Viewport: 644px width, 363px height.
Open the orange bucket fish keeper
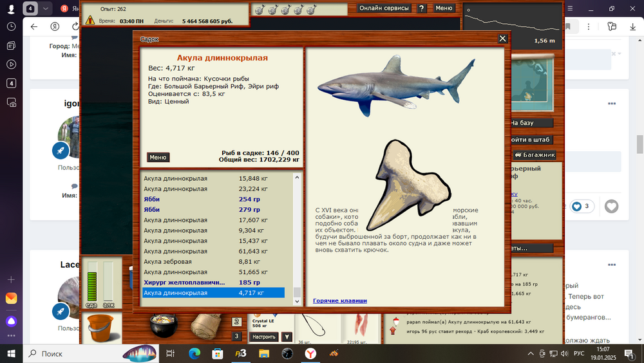[x=99, y=328]
